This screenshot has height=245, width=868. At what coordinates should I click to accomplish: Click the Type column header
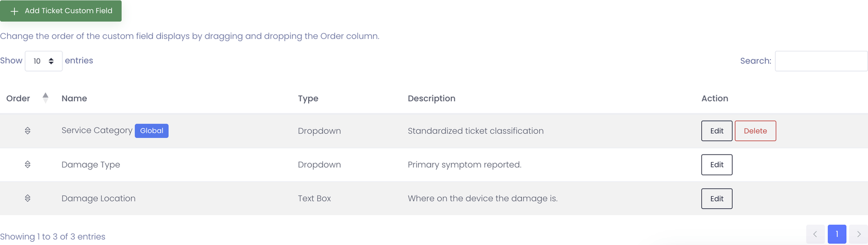point(308,99)
